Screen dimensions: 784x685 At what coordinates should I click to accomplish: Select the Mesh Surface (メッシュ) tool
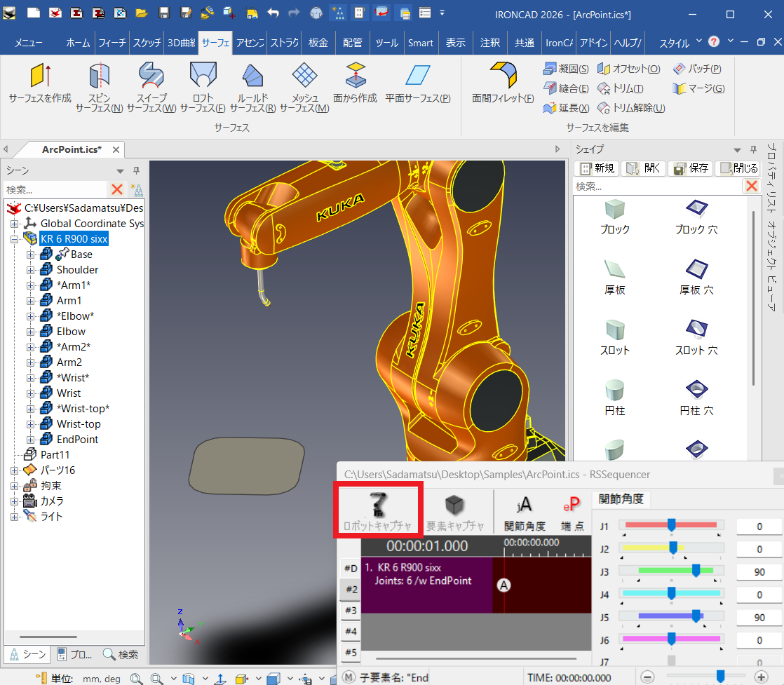[x=304, y=87]
